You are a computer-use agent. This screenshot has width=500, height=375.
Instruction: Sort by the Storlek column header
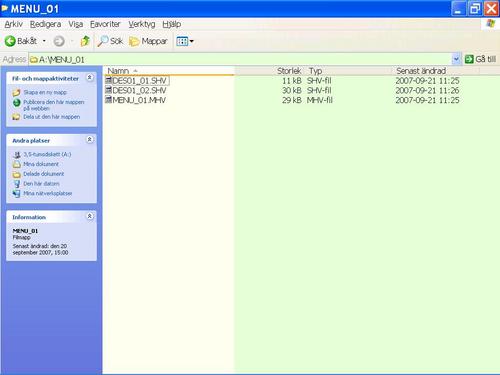click(x=289, y=71)
